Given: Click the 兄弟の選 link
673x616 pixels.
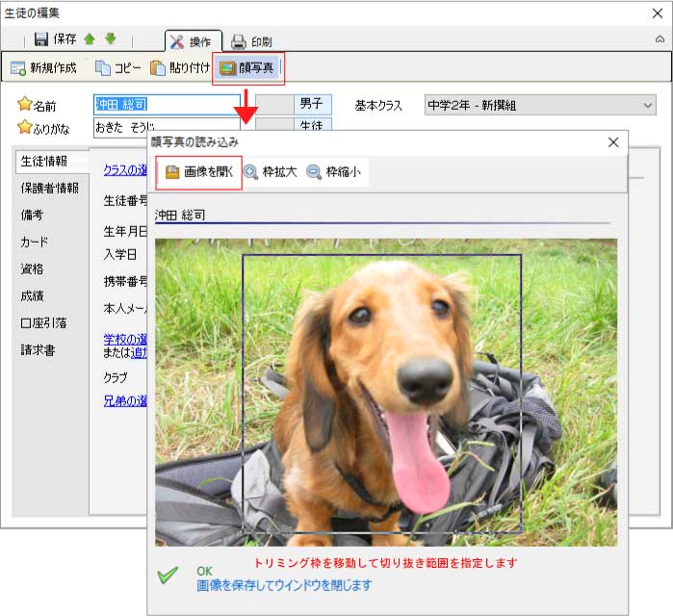Looking at the screenshot, I should pos(125,400).
